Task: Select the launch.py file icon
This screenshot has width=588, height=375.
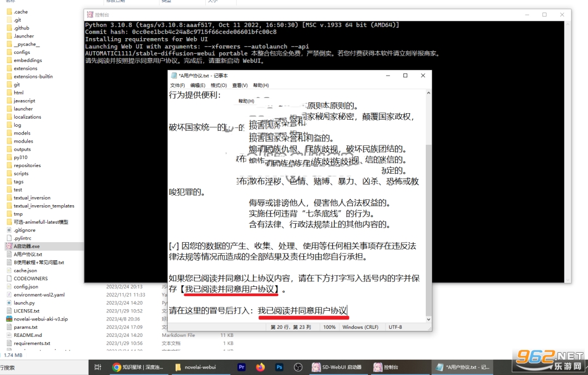Action: pos(9,303)
